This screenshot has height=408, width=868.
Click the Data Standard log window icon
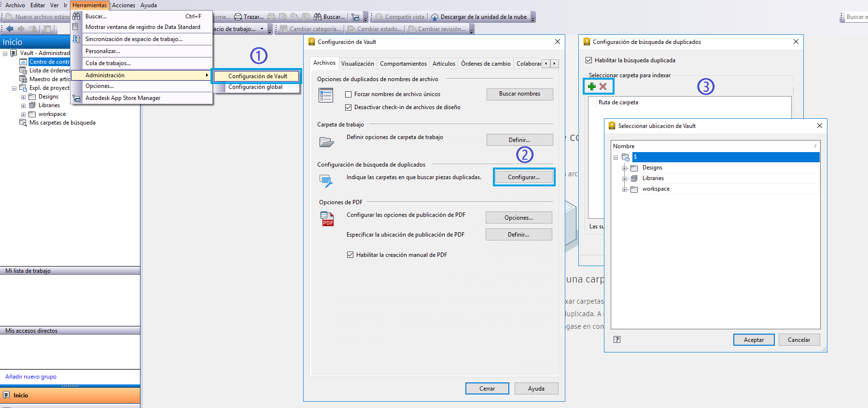[76, 27]
